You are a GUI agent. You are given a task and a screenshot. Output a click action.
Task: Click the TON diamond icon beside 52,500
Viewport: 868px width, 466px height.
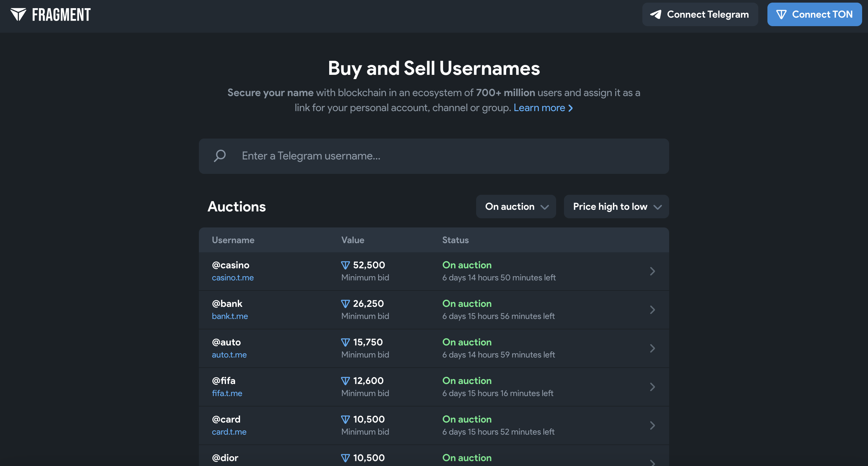click(346, 265)
